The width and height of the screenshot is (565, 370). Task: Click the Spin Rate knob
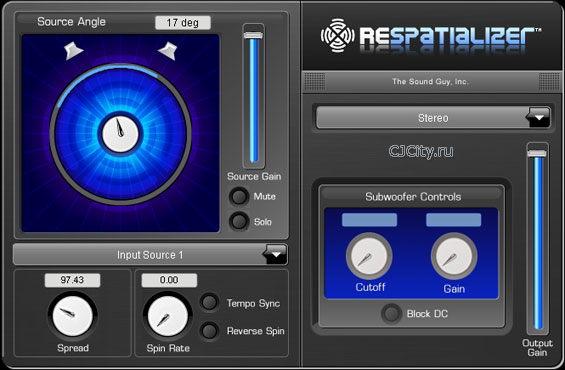168,316
